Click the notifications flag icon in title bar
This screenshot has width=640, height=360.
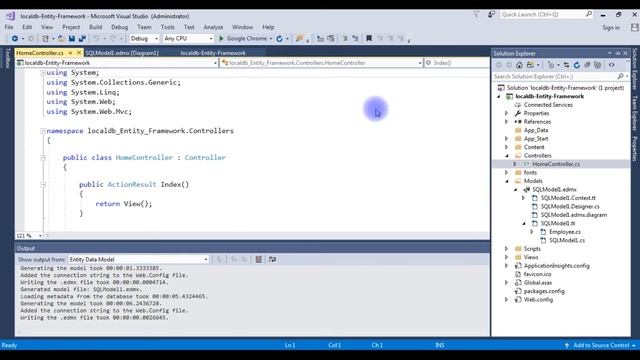point(476,14)
